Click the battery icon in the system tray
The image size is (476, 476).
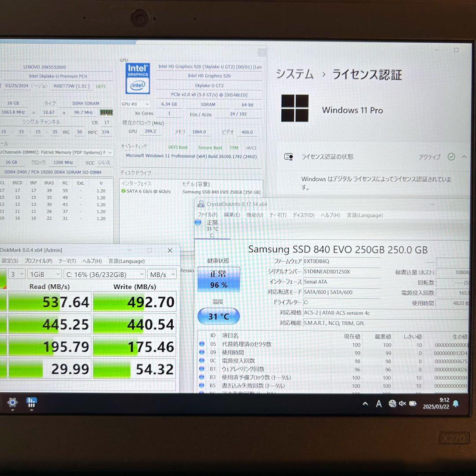pyautogui.click(x=413, y=403)
